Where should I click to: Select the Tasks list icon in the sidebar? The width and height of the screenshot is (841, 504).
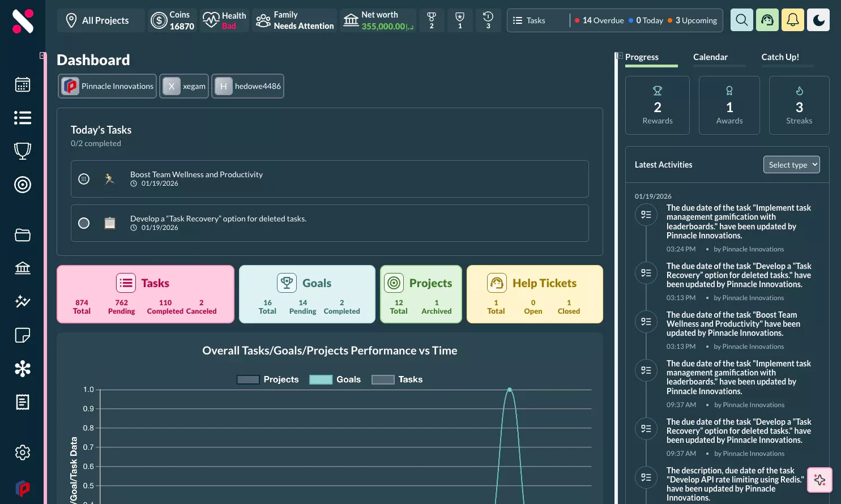coord(23,117)
